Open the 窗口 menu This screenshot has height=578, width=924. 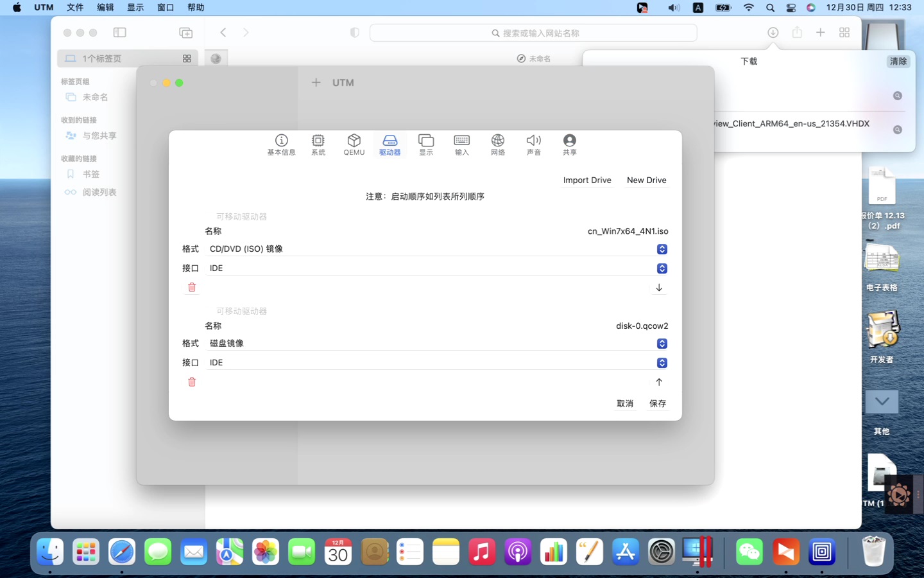pyautogui.click(x=166, y=8)
